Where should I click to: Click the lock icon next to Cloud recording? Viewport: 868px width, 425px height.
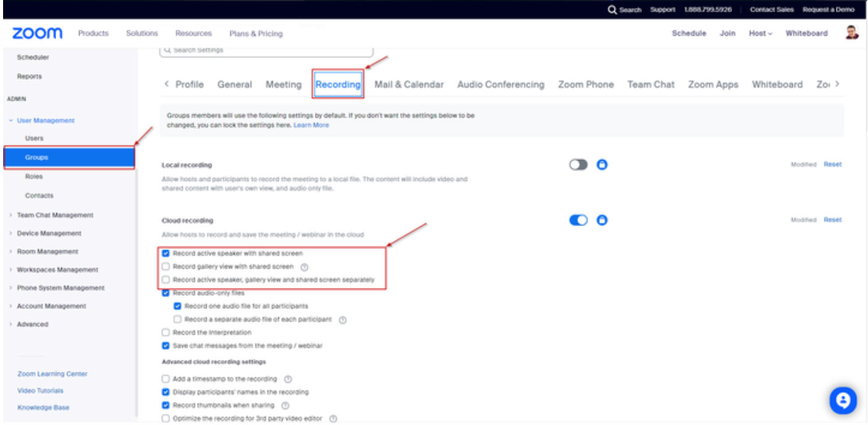point(601,219)
